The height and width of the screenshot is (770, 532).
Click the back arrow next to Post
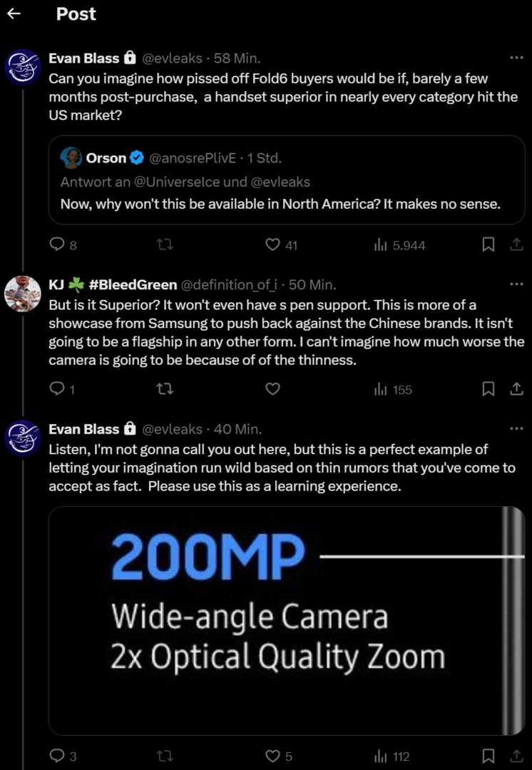(14, 14)
